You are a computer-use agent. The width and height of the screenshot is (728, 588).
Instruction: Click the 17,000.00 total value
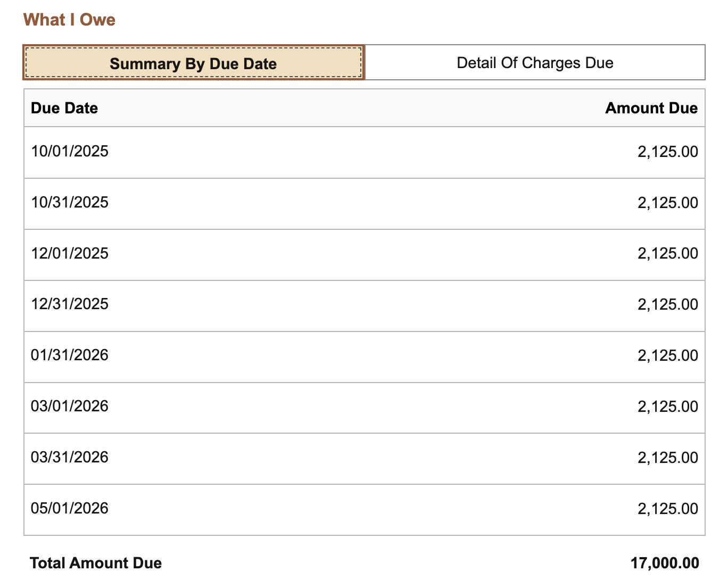pos(665,563)
